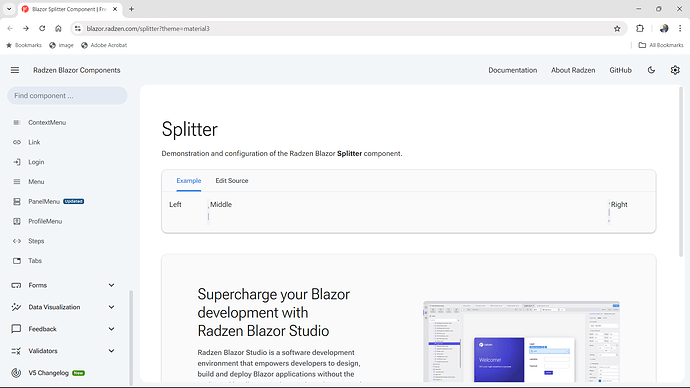
Task: Open ProfileMenu icon in sidebar
Action: point(17,221)
